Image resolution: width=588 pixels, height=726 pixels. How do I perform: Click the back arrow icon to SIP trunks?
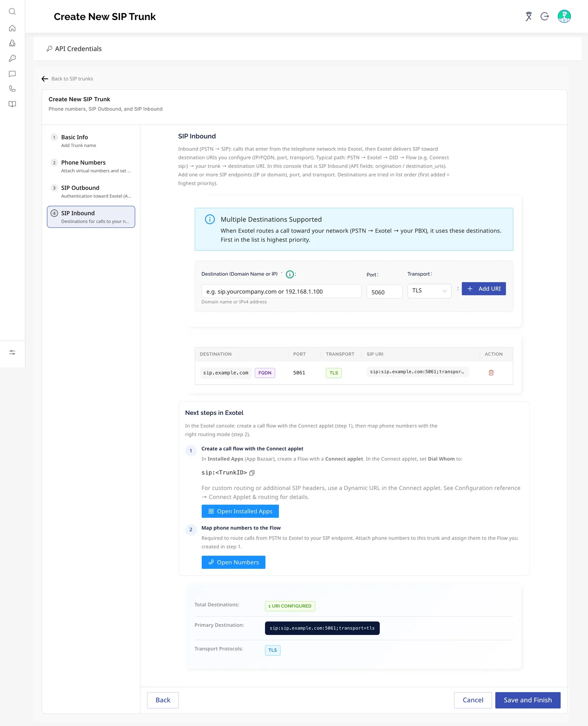click(45, 79)
